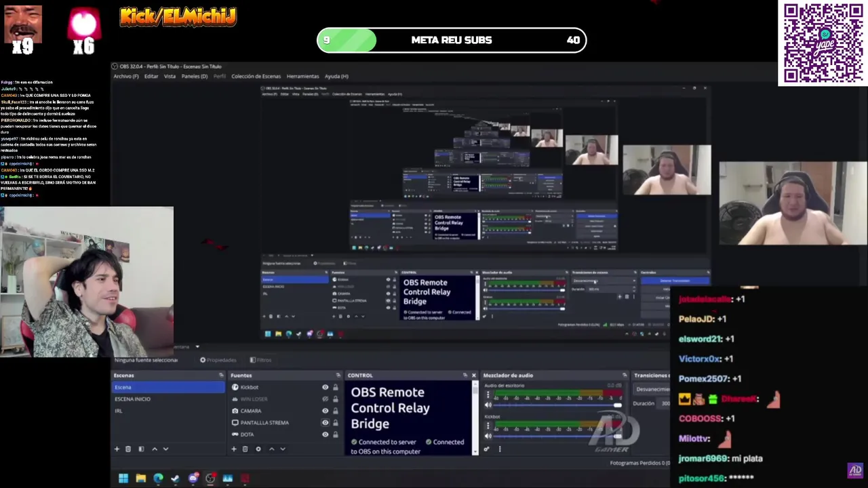Screen dimensions: 868x488
Task: Hide the DOTA source eye icon
Action: click(325, 434)
